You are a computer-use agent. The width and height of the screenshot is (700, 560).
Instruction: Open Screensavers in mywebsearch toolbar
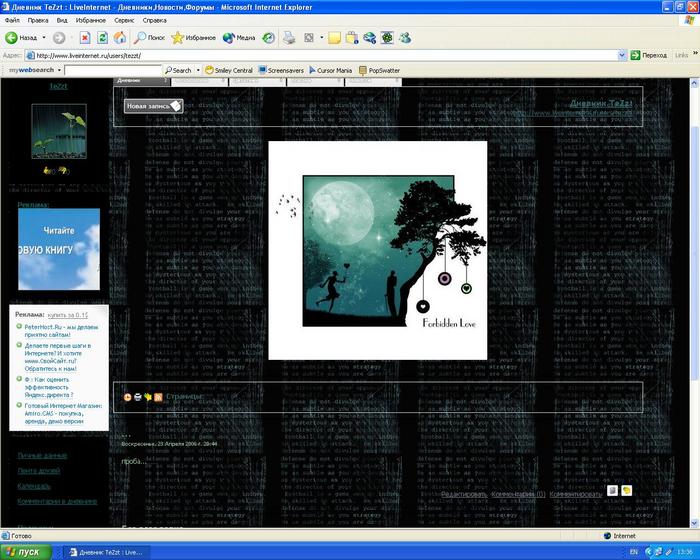pyautogui.click(x=281, y=70)
